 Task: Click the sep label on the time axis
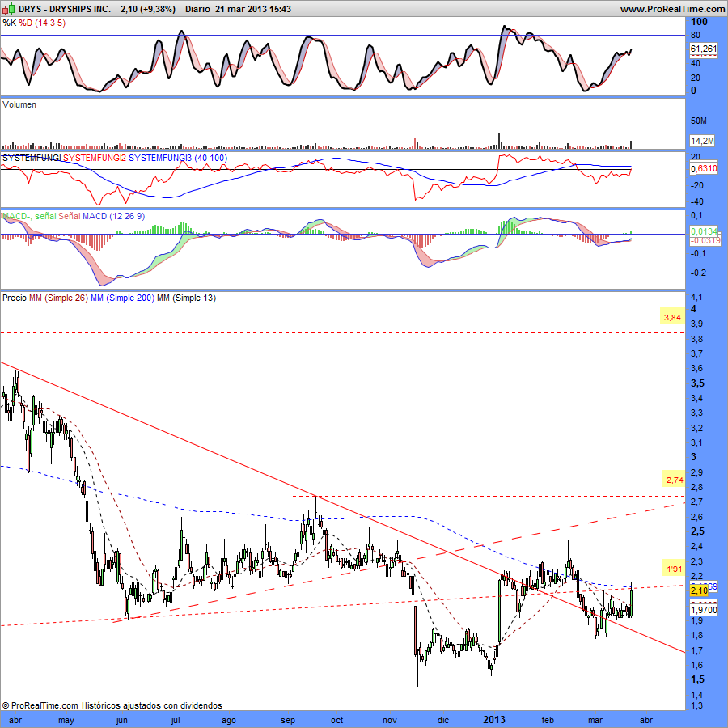click(x=288, y=720)
